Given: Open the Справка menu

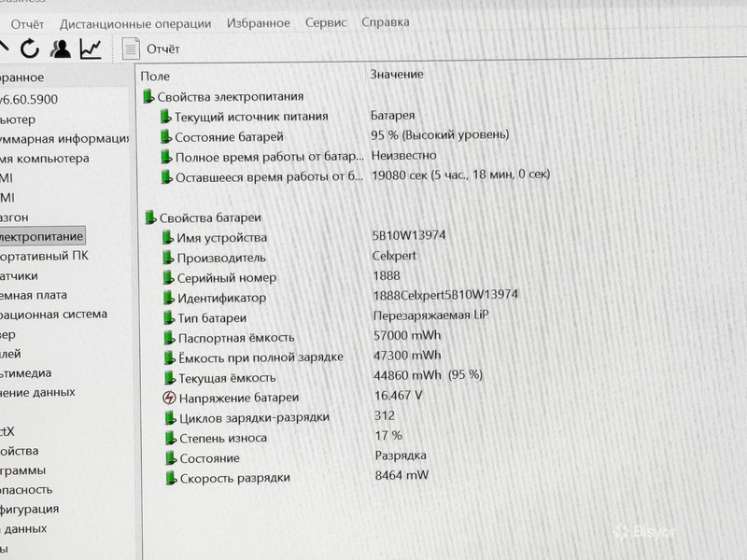Looking at the screenshot, I should (386, 21).
